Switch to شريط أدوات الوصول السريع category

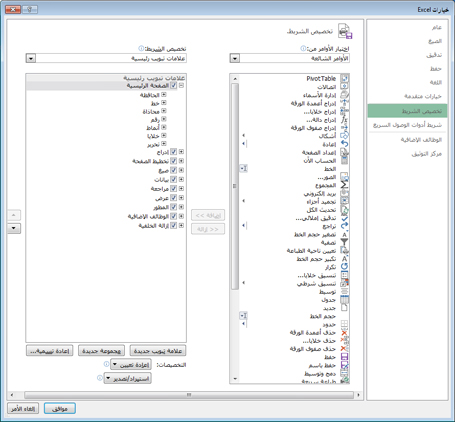click(407, 125)
